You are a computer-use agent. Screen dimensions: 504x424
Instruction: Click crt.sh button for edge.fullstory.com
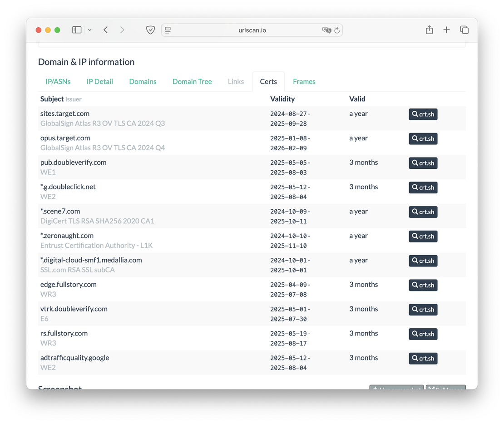pyautogui.click(x=423, y=285)
